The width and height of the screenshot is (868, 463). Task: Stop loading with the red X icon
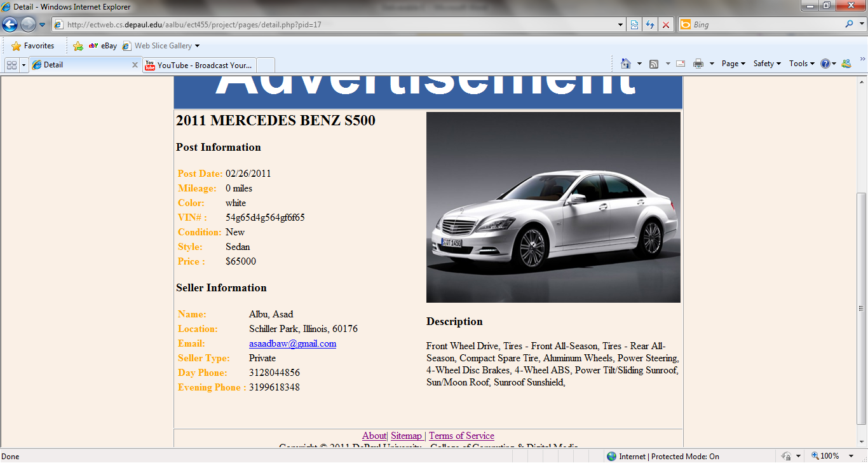tap(666, 25)
